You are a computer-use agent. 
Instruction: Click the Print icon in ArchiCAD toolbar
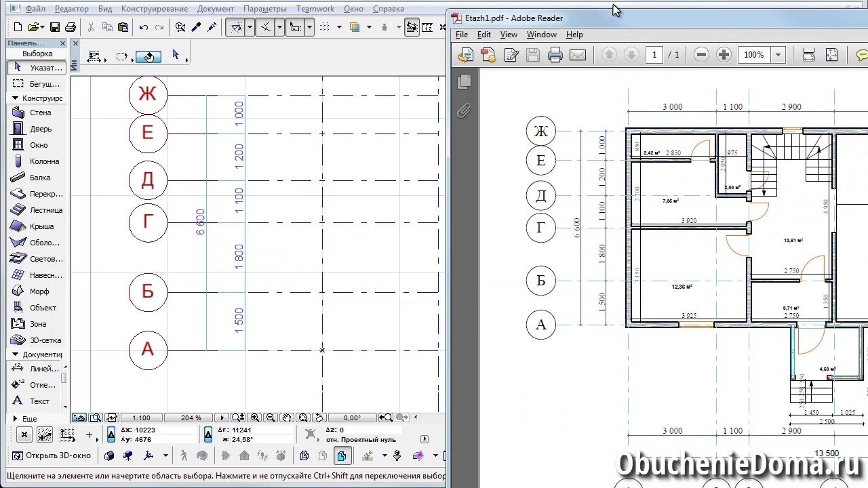point(70,27)
